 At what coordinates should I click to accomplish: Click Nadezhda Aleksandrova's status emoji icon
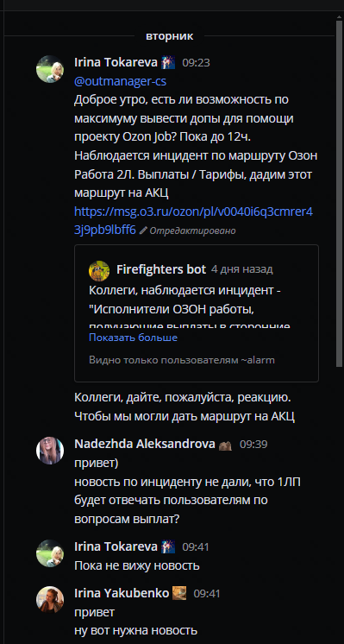pyautogui.click(x=225, y=445)
